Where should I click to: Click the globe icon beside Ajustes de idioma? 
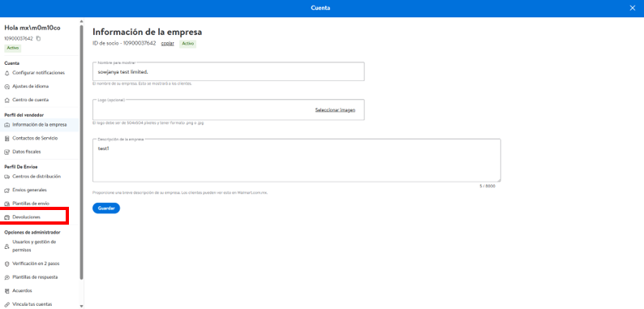tap(6, 87)
